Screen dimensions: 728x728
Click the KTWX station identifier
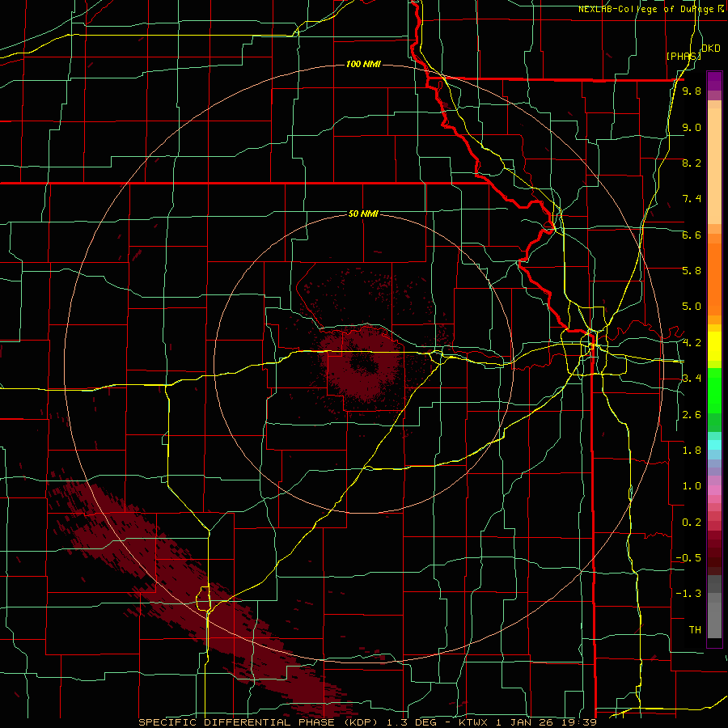[475, 722]
